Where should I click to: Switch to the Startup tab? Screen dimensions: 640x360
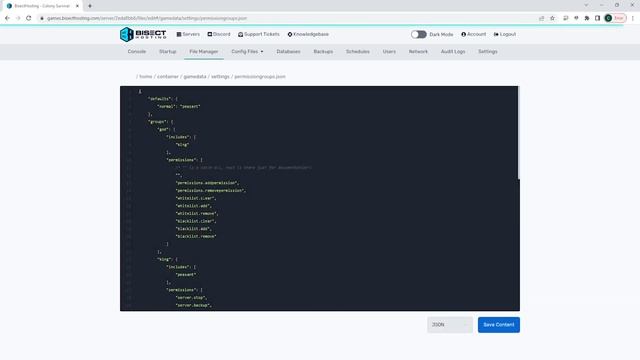168,52
